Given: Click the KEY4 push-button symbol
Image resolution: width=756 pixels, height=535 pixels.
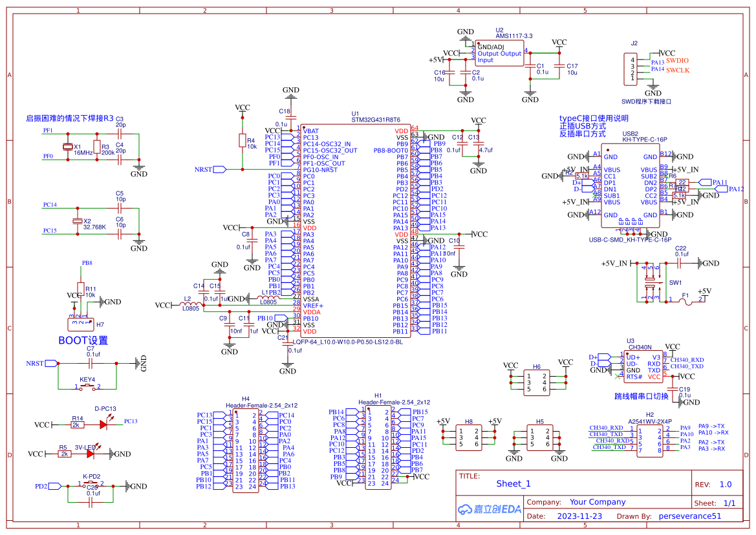Looking at the screenshot, I should pos(88,386).
